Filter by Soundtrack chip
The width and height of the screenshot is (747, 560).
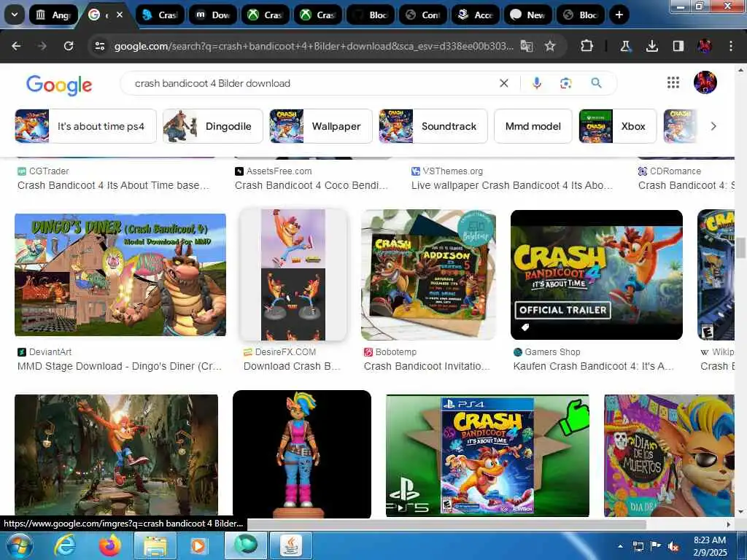click(433, 126)
